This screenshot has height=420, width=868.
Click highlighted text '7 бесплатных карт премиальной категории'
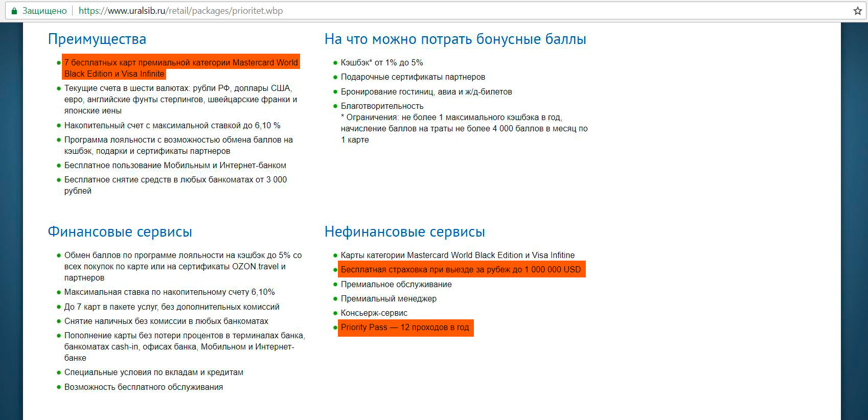181,68
